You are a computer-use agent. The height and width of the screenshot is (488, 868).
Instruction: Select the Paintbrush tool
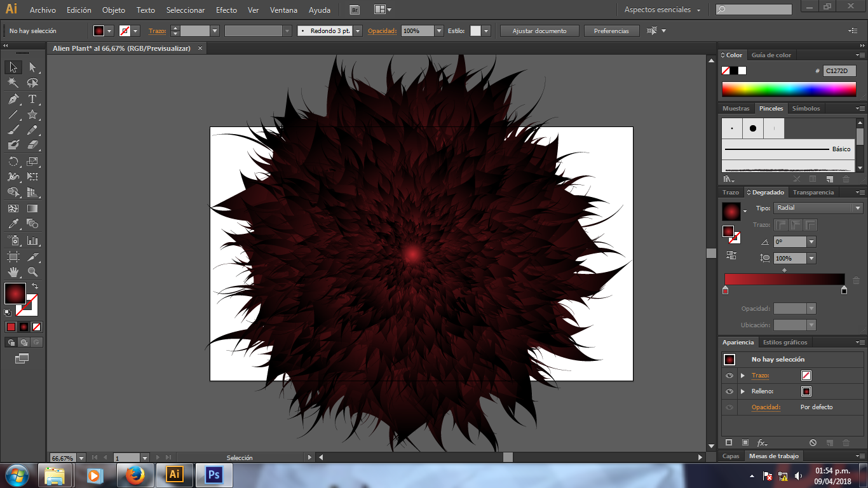(13, 130)
